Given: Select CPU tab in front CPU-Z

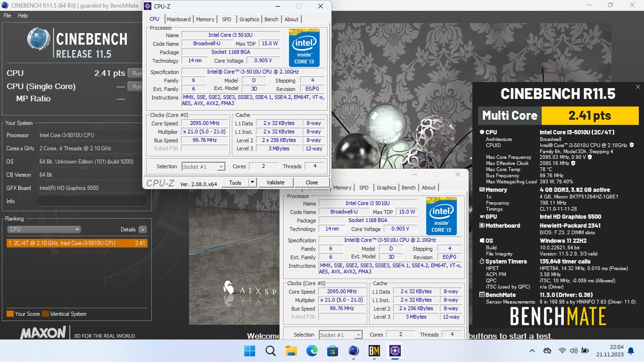Looking at the screenshot, I should pyautogui.click(x=154, y=19).
